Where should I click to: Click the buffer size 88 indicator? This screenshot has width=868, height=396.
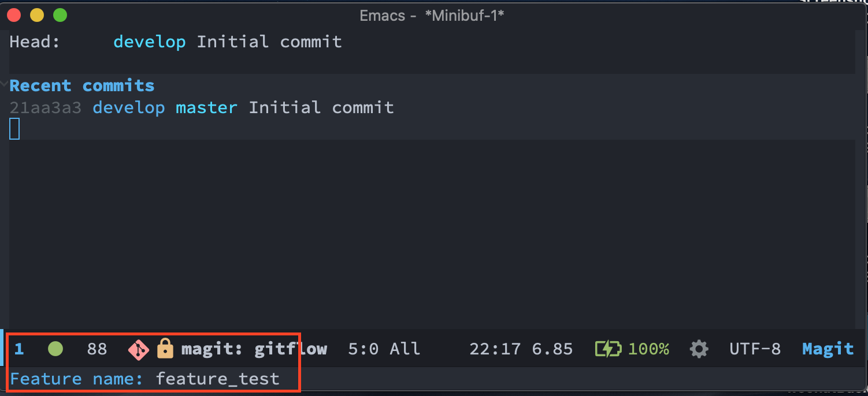[97, 349]
